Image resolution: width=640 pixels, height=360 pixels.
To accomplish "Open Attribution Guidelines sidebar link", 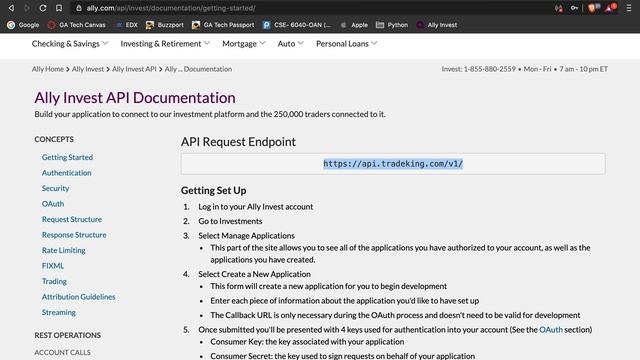I will (x=78, y=297).
